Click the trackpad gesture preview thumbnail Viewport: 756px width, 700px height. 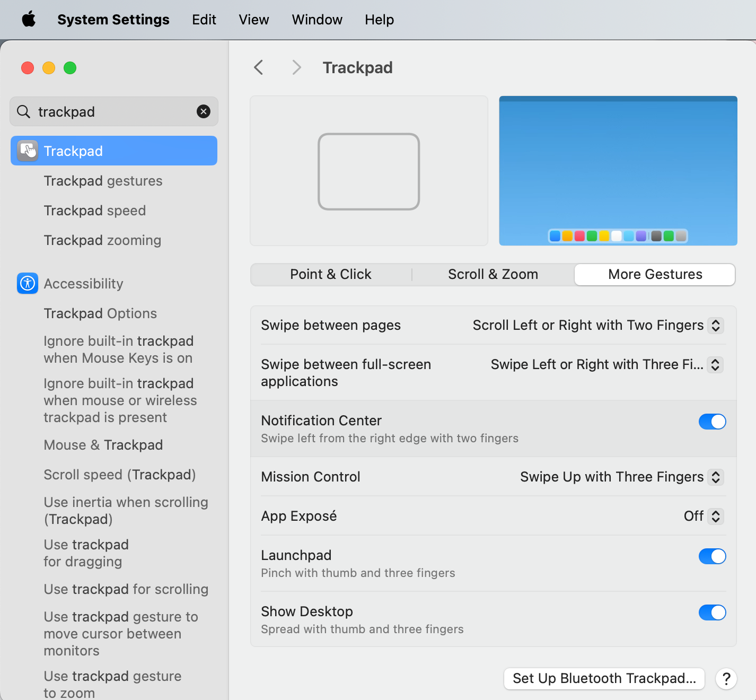[x=369, y=171]
